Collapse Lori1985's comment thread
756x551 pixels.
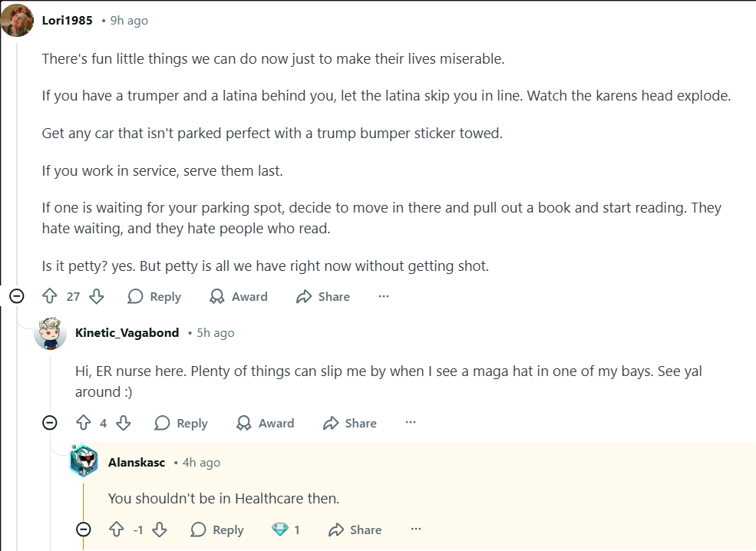click(16, 296)
